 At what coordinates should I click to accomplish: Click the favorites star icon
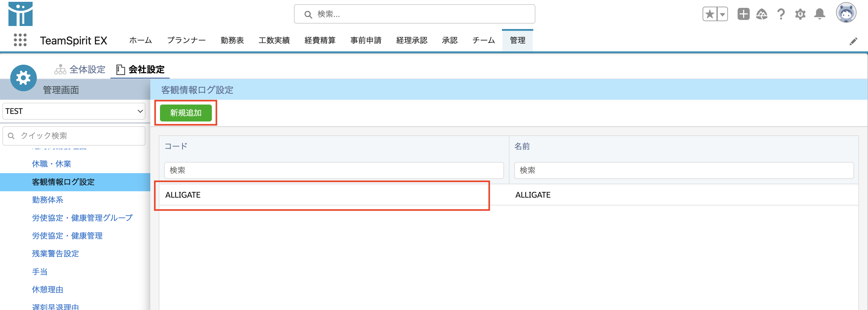click(x=710, y=14)
